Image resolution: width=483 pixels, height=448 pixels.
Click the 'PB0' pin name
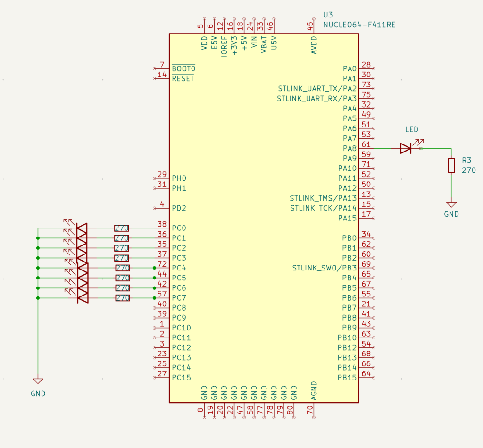pyautogui.click(x=350, y=238)
